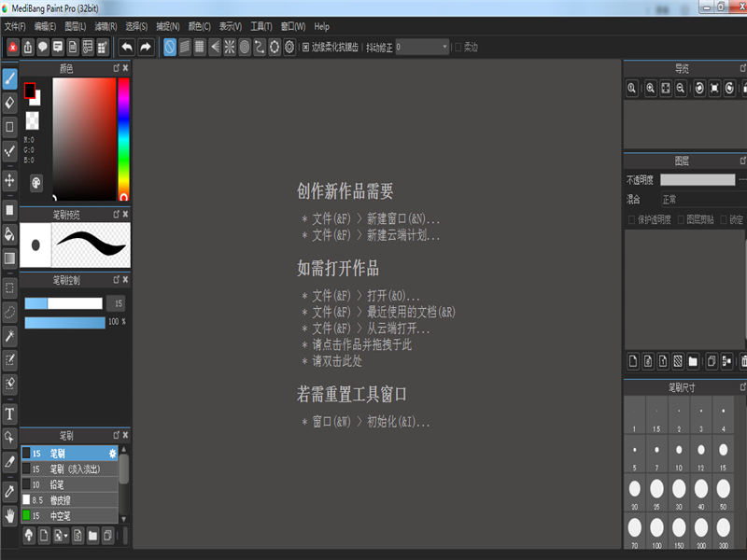The width and height of the screenshot is (747, 560).
Task: Select the transparent color checkered swatch
Action: [33, 120]
